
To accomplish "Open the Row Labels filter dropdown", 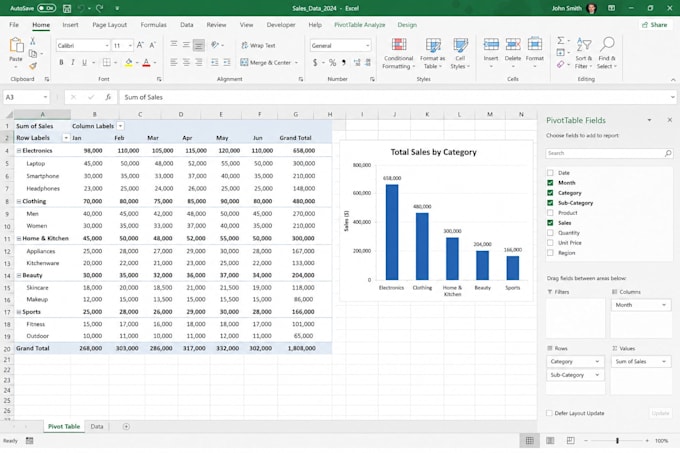I will (66, 138).
